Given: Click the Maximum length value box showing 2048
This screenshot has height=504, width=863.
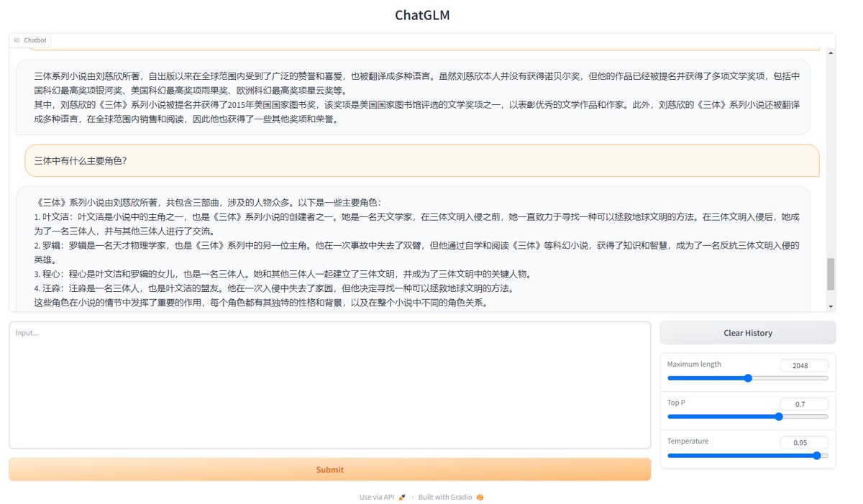Looking at the screenshot, I should [x=804, y=365].
